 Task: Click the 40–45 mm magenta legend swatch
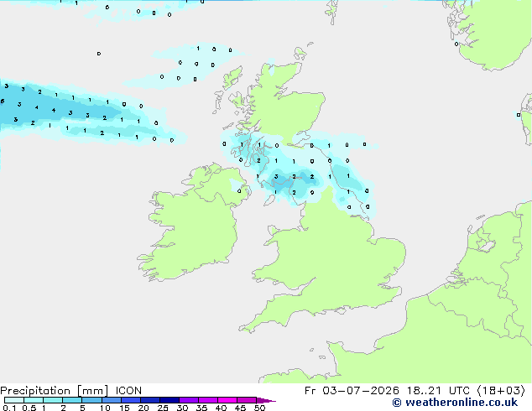227,400
